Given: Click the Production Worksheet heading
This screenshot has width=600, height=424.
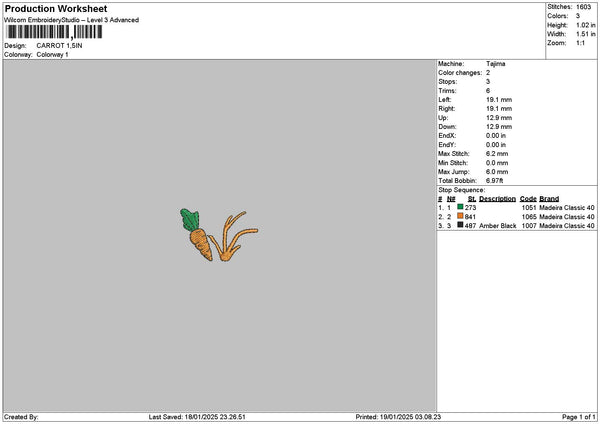Looking at the screenshot, I should pos(56,8).
